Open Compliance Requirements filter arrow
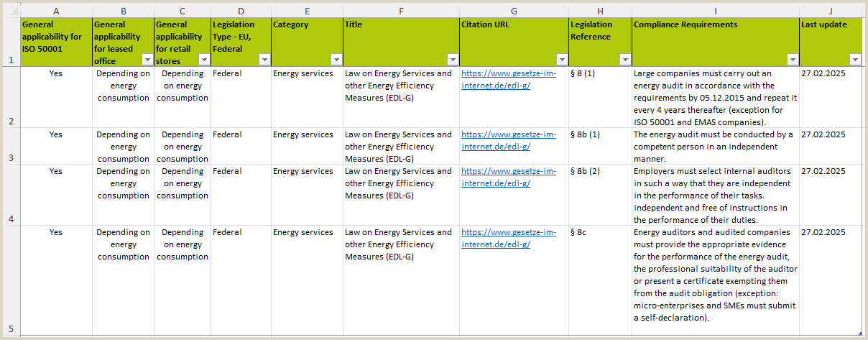Viewport: 868px width, 340px height. pos(793,60)
